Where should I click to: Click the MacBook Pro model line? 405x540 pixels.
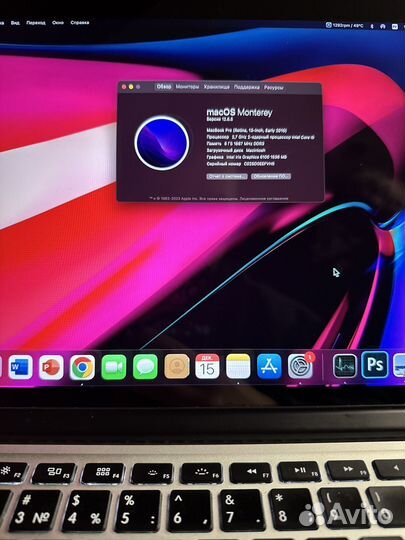click(247, 131)
